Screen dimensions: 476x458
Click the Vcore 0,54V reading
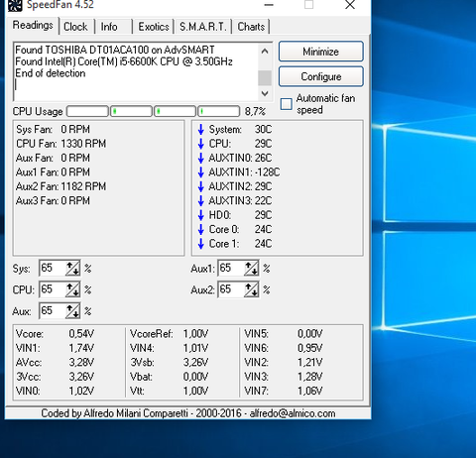(x=55, y=334)
